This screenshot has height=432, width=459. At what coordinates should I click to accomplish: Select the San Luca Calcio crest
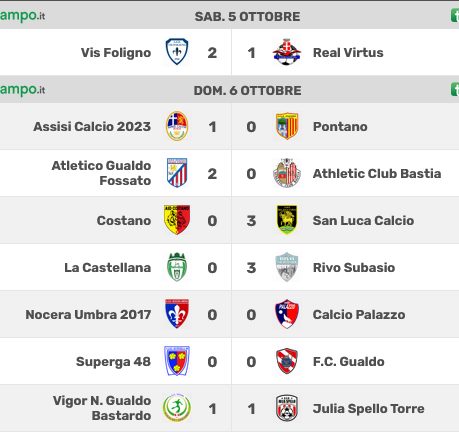287,220
